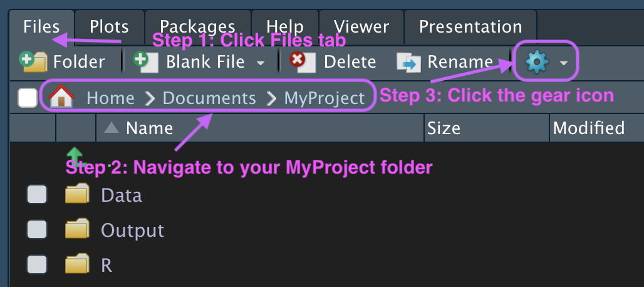Sort files by the Name column
The height and width of the screenshot is (287, 644).
(149, 128)
